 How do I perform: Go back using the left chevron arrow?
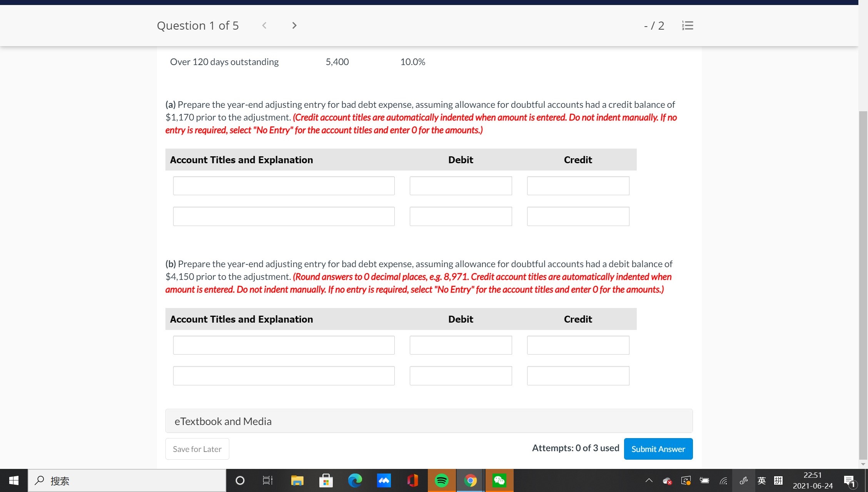[x=264, y=25]
